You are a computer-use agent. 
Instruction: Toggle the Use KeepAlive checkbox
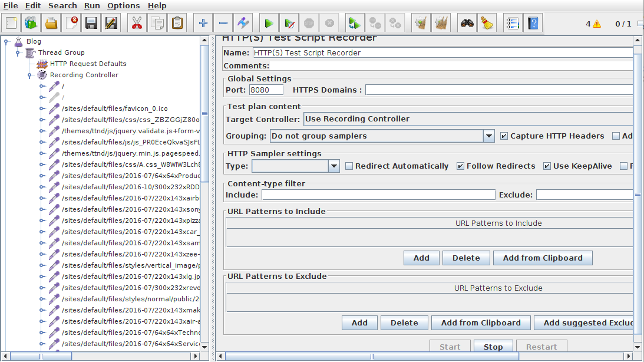(547, 166)
